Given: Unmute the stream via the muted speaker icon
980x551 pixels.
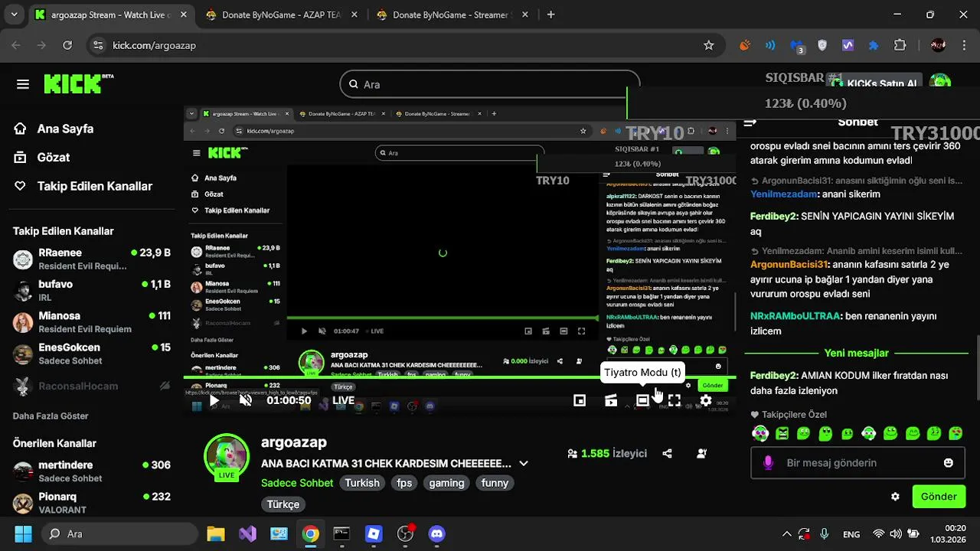Looking at the screenshot, I should coord(246,400).
